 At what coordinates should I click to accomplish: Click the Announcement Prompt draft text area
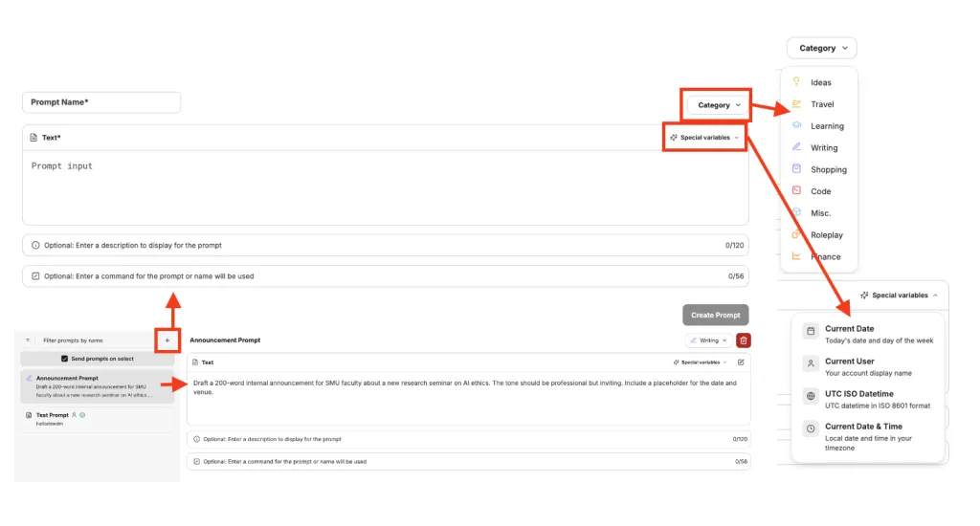coord(469,398)
